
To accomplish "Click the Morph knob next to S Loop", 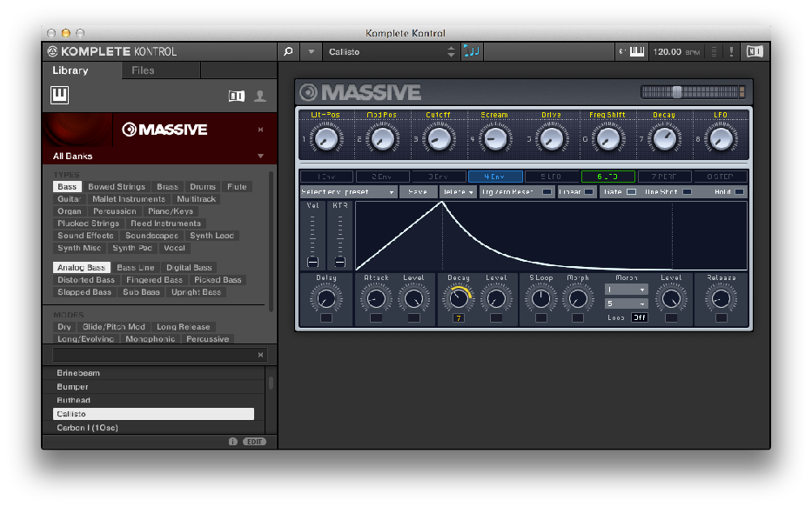I will pyautogui.click(x=578, y=298).
